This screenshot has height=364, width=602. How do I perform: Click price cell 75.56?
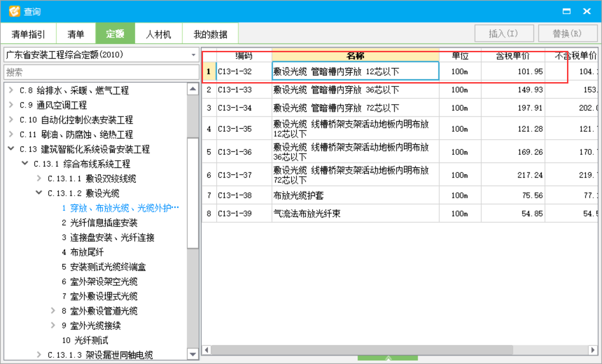[x=513, y=196]
